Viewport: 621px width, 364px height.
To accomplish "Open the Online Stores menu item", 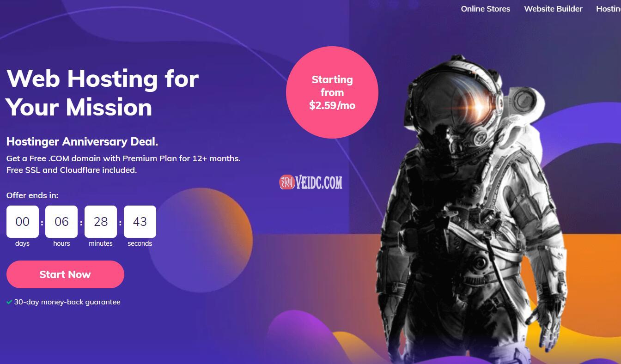I will [486, 9].
